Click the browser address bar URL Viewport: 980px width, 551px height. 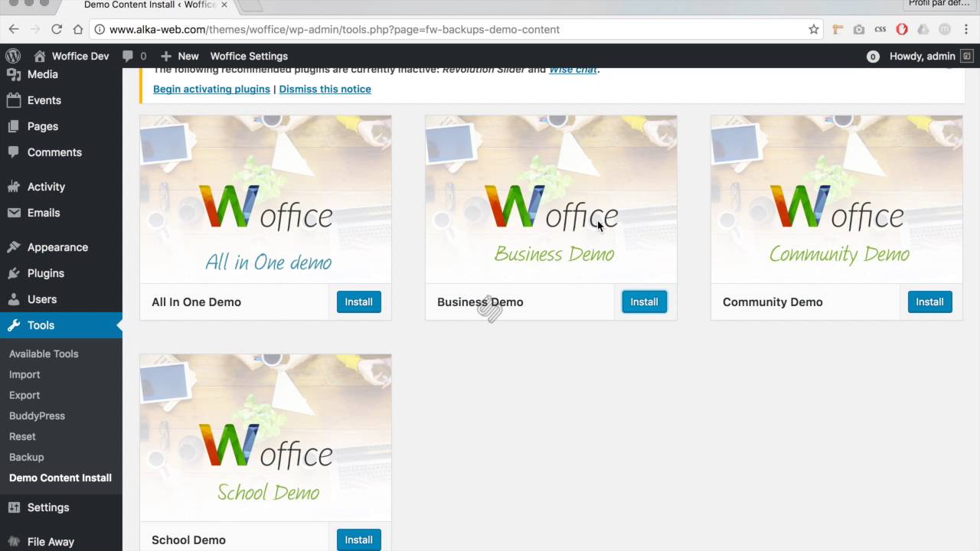coord(335,29)
